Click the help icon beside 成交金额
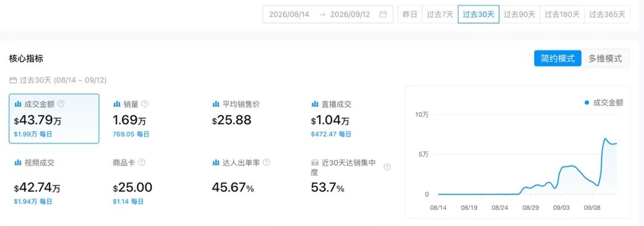Screen dimensions: 644x226 (x=61, y=104)
